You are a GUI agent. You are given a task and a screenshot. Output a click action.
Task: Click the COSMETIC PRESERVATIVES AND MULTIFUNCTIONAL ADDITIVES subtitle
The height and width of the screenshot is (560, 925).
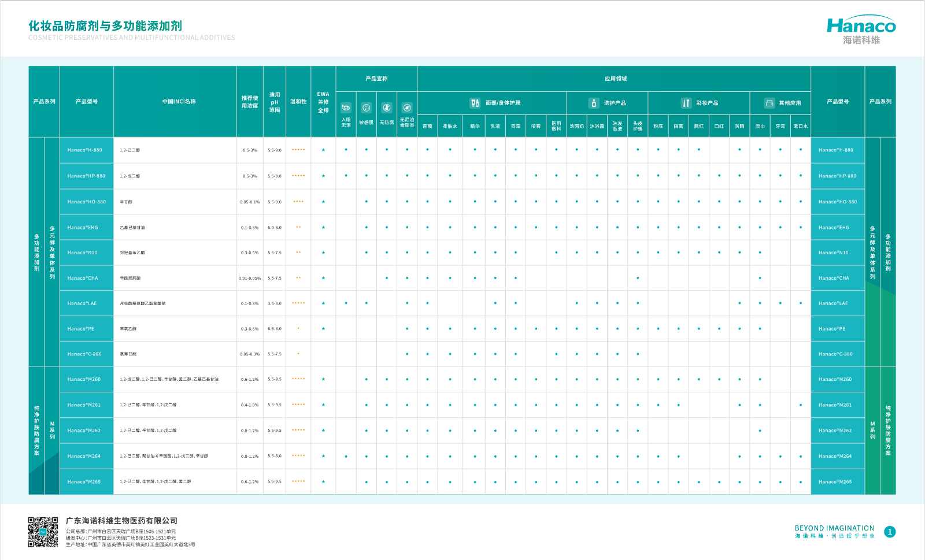click(x=132, y=38)
